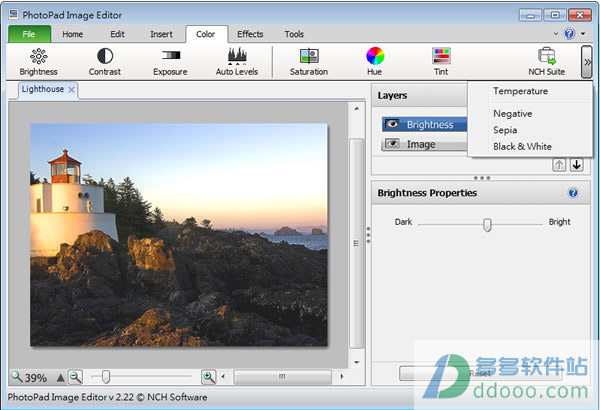Image resolution: width=600 pixels, height=410 pixels.
Task: Expand the ribbon overflow chevron
Action: [587, 62]
